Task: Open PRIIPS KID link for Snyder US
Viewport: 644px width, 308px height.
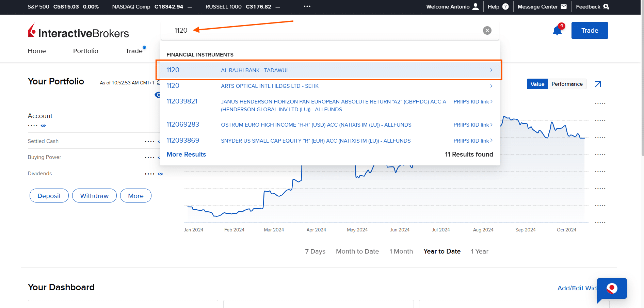Action: point(473,141)
